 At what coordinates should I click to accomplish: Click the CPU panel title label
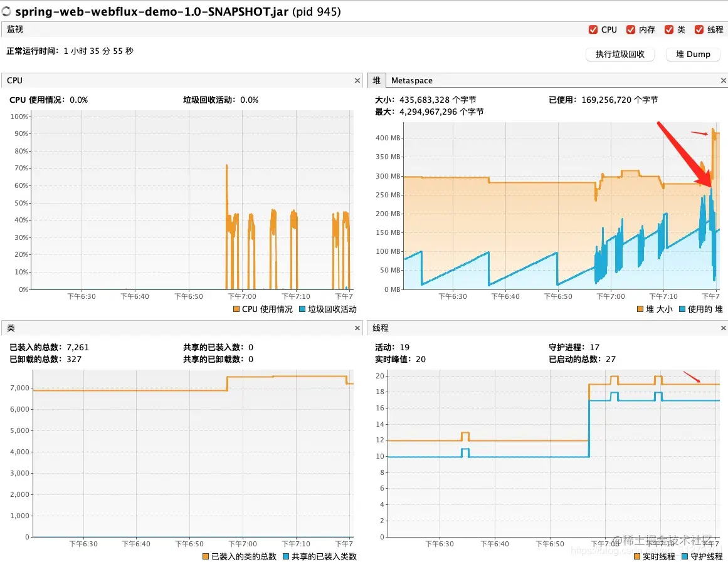click(x=14, y=80)
